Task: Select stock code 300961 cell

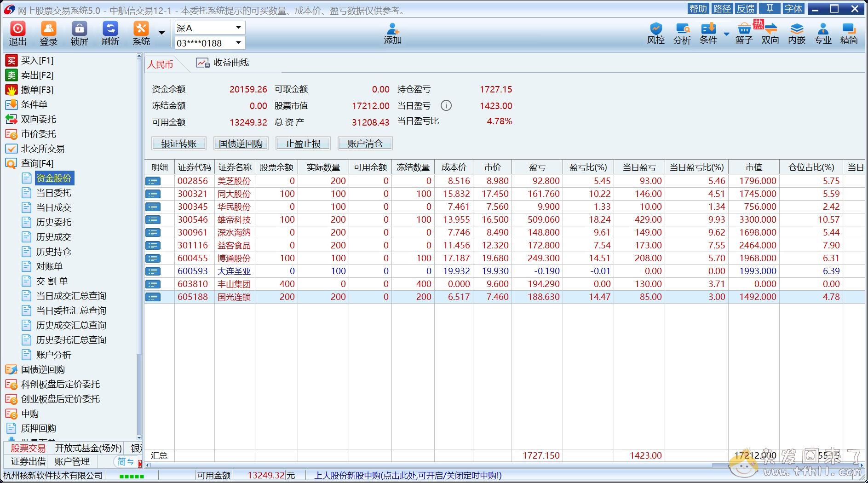Action: [193, 233]
